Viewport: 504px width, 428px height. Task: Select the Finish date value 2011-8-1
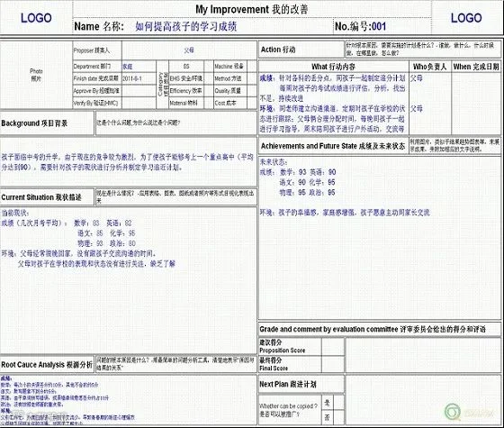(139, 78)
